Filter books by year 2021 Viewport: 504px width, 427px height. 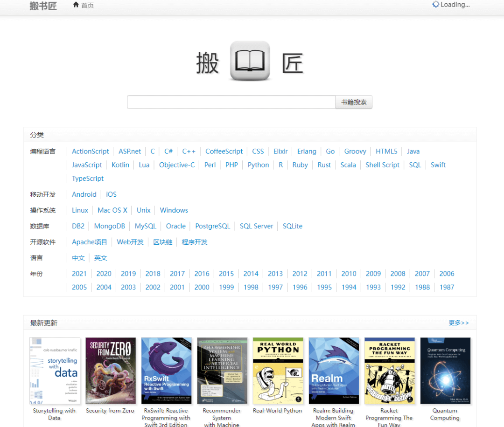pyautogui.click(x=79, y=274)
